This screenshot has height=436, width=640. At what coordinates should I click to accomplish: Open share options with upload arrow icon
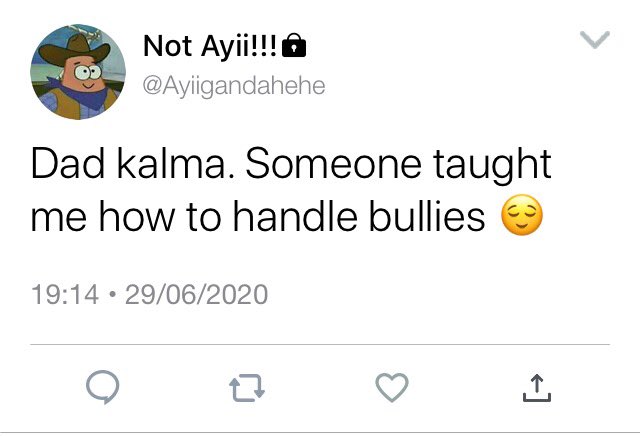tap(537, 388)
